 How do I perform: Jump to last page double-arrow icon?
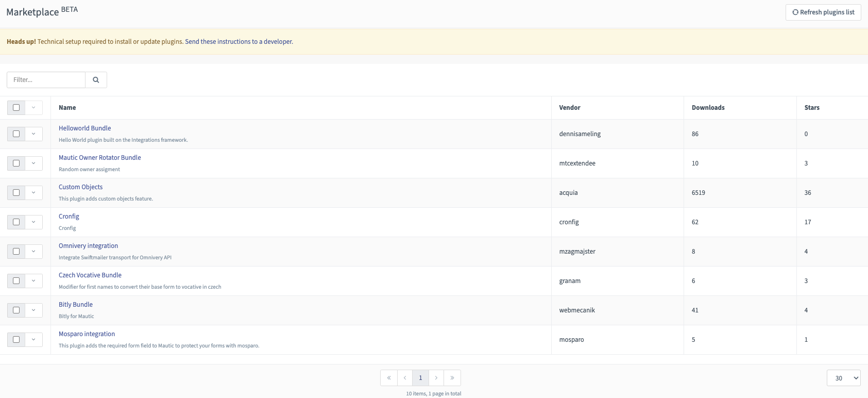click(x=452, y=378)
